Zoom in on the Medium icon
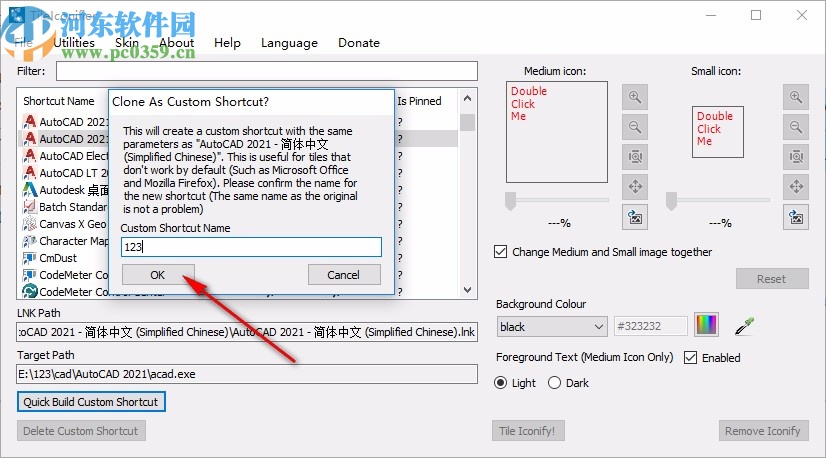The image size is (826, 458). point(635,97)
